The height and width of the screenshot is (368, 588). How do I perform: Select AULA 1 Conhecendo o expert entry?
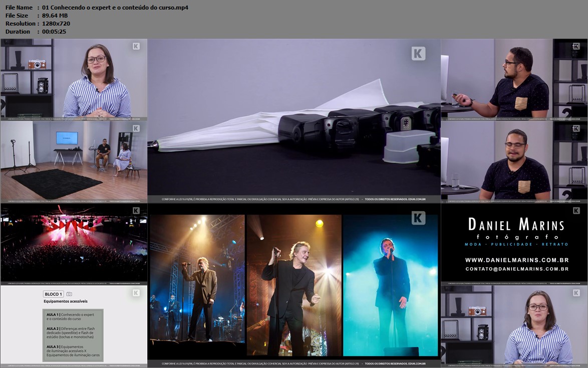(x=71, y=317)
